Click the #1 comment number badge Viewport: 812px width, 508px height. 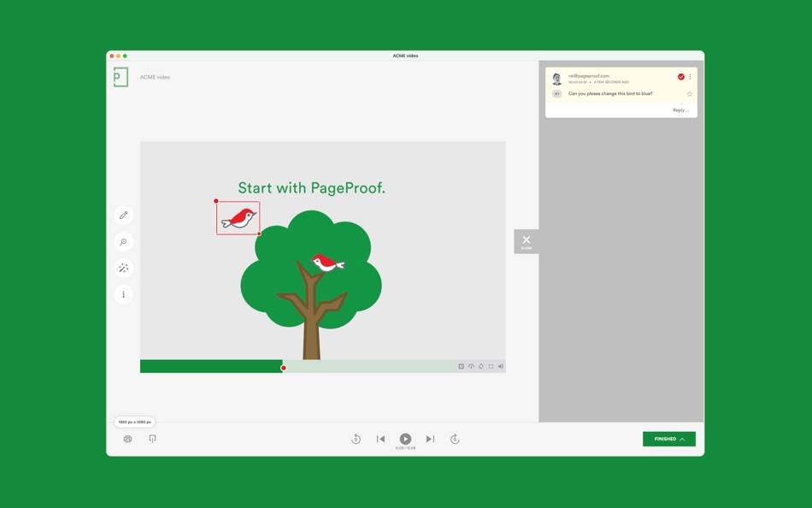pyautogui.click(x=556, y=94)
